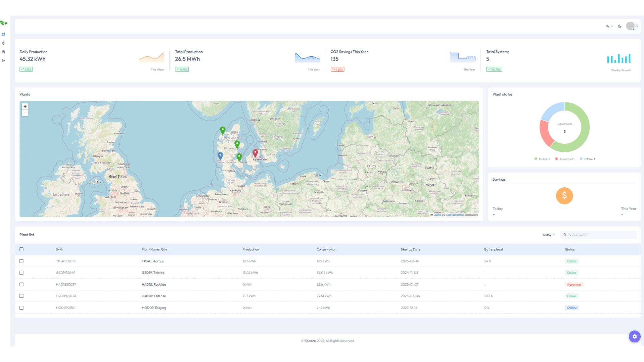Open the user profile sidebar icon
Viewport: 644px width, 362px height.
4,43
